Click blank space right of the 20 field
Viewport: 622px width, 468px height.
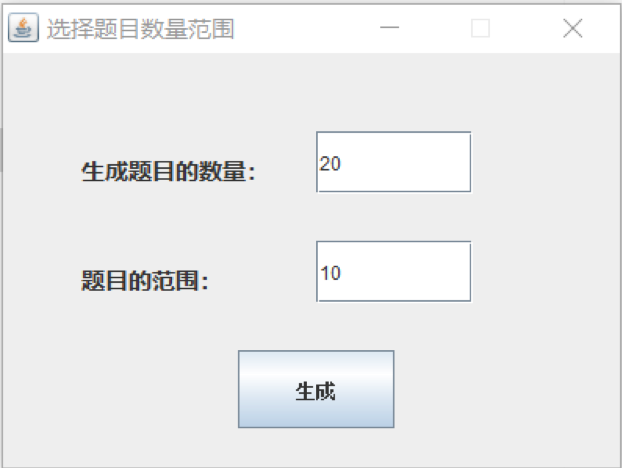tap(540, 162)
